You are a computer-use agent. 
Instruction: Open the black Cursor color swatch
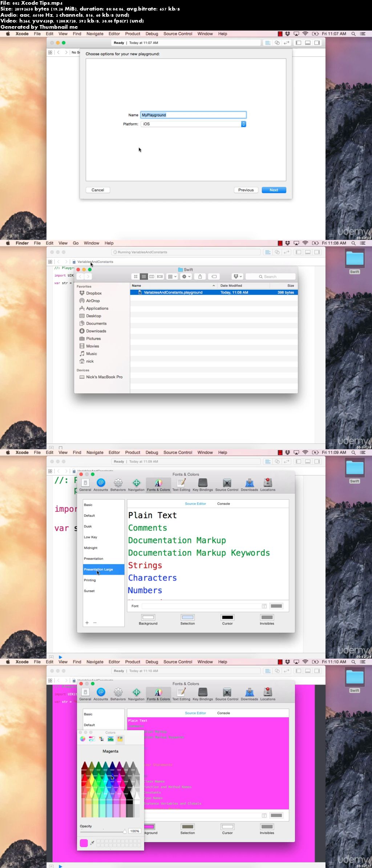[227, 617]
